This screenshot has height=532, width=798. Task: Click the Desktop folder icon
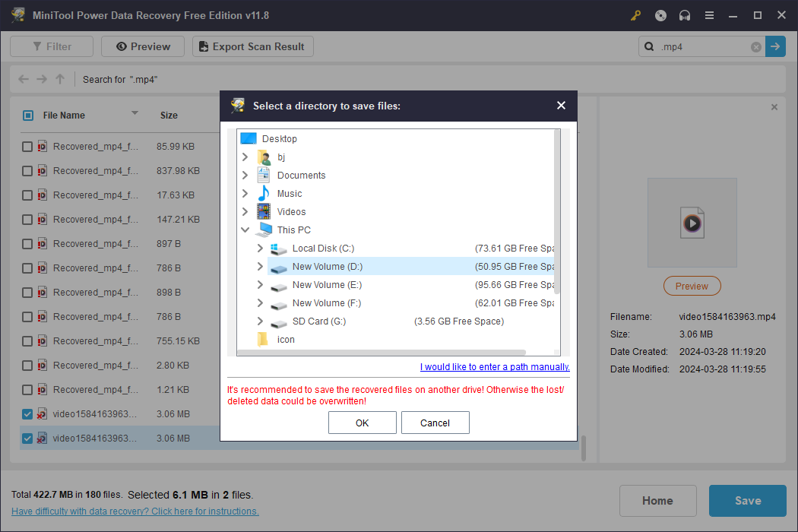249,138
